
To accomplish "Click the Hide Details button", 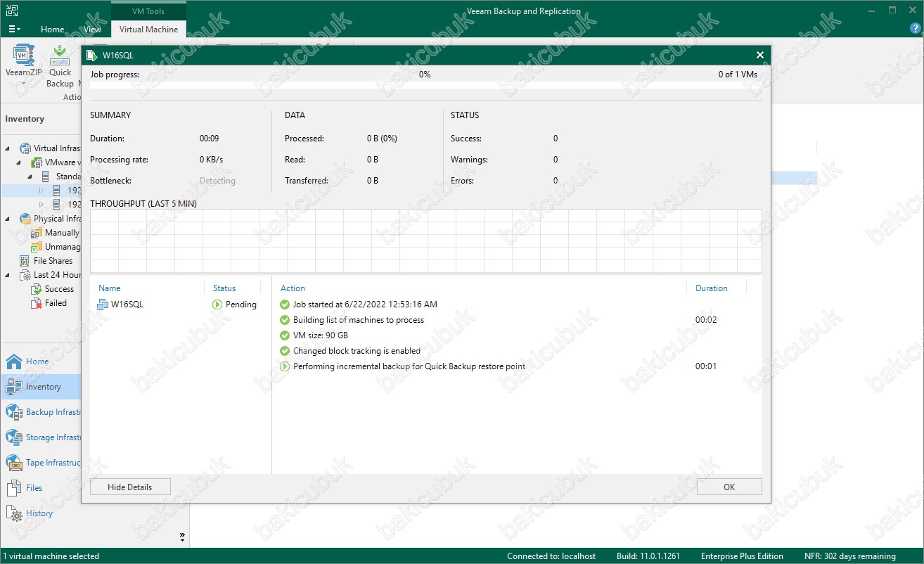I will pos(130,487).
